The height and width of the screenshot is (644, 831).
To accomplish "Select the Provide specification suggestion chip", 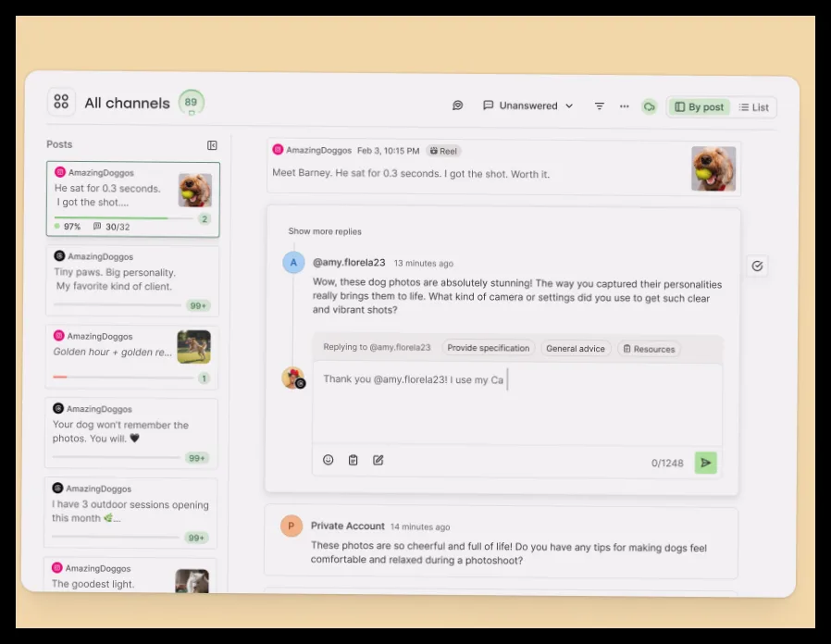I will coord(488,348).
